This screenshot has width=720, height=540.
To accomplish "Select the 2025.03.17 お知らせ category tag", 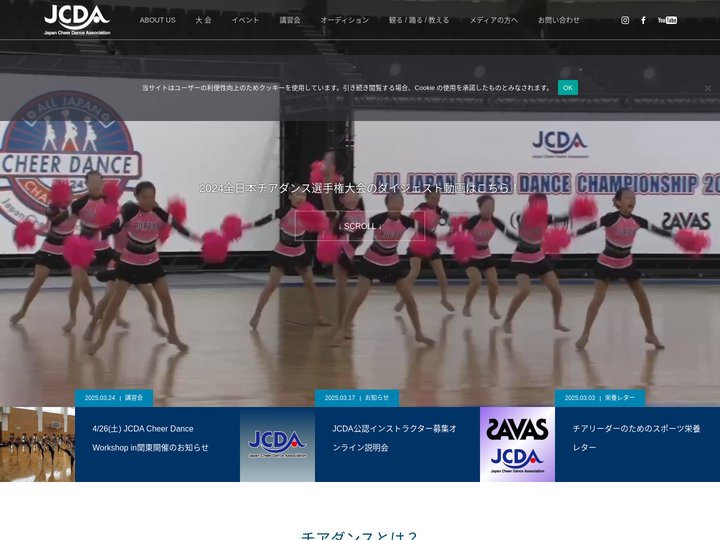I will click(357, 398).
